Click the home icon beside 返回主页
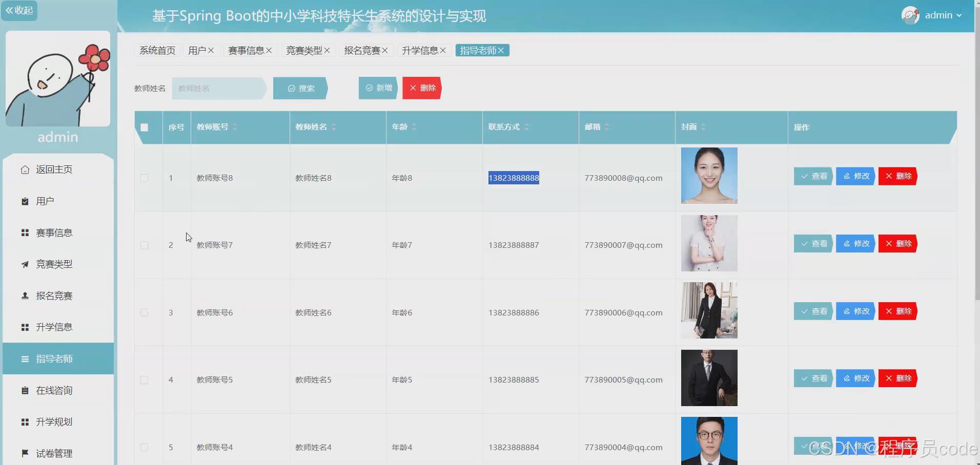This screenshot has height=465, width=980. click(25, 170)
